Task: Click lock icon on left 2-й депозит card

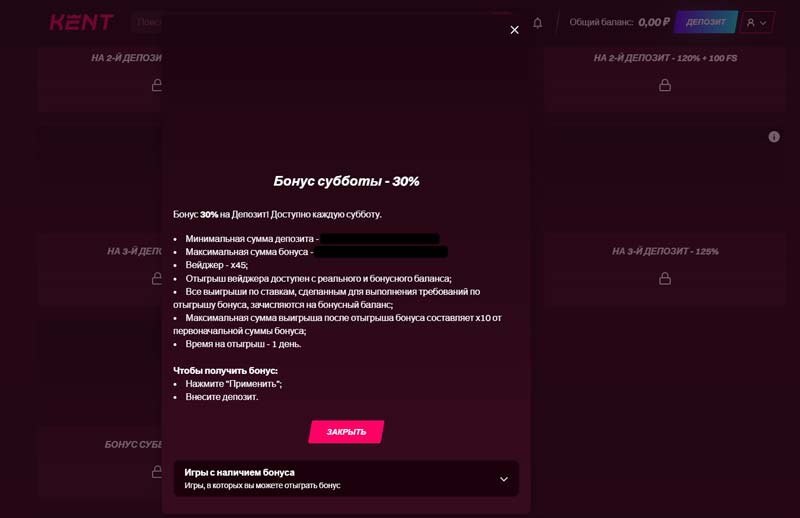Action: pyautogui.click(x=157, y=86)
